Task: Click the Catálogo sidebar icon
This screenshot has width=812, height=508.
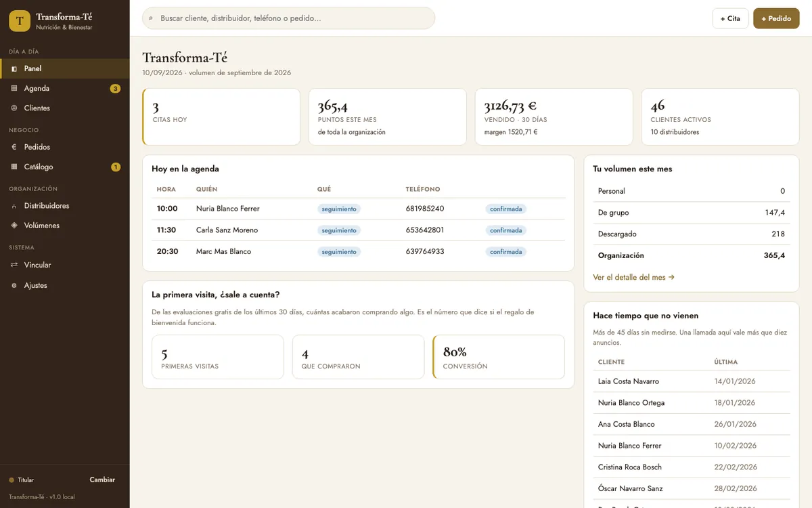Action: (14, 167)
